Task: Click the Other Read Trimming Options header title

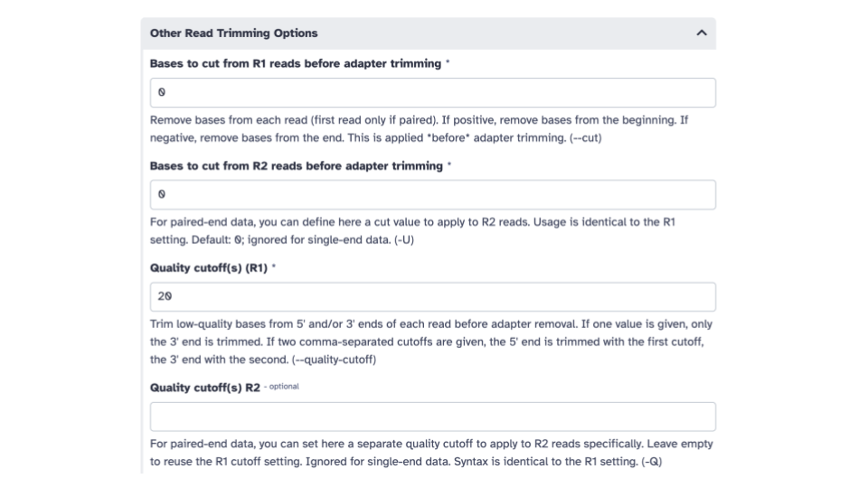Action: coord(233,33)
